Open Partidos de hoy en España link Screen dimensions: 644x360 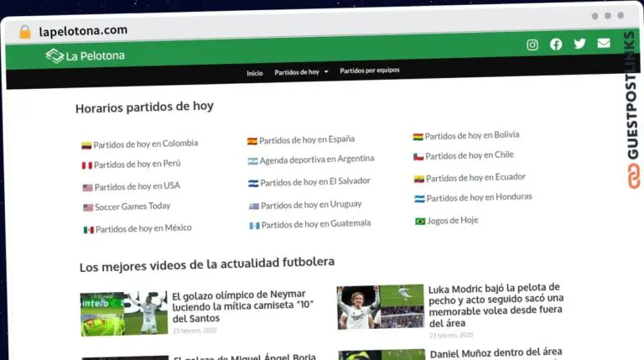click(x=306, y=140)
